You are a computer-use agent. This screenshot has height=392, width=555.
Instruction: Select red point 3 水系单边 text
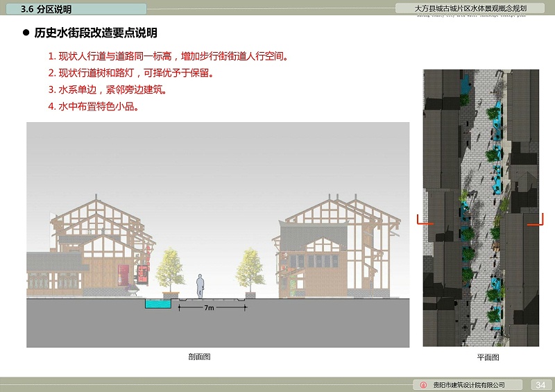107,90
